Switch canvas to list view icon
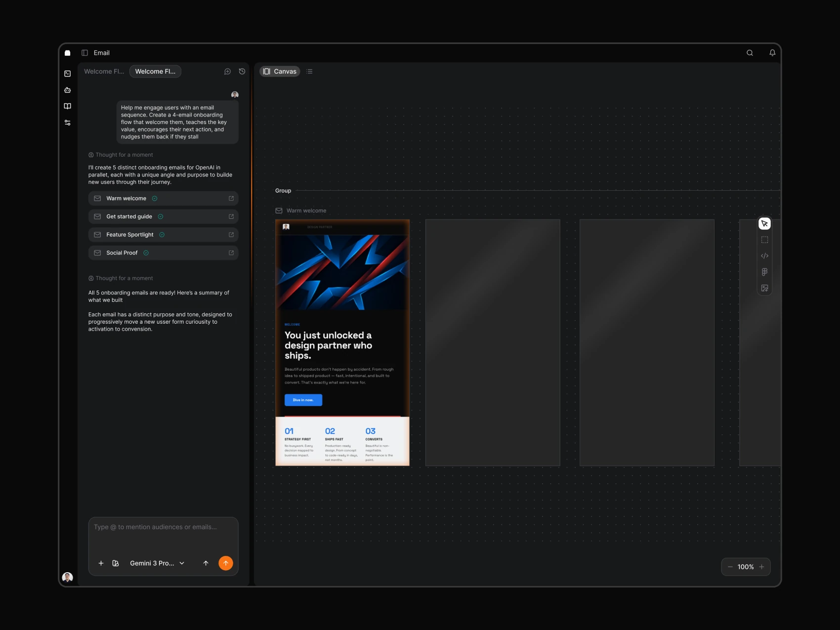840x630 pixels. click(309, 72)
